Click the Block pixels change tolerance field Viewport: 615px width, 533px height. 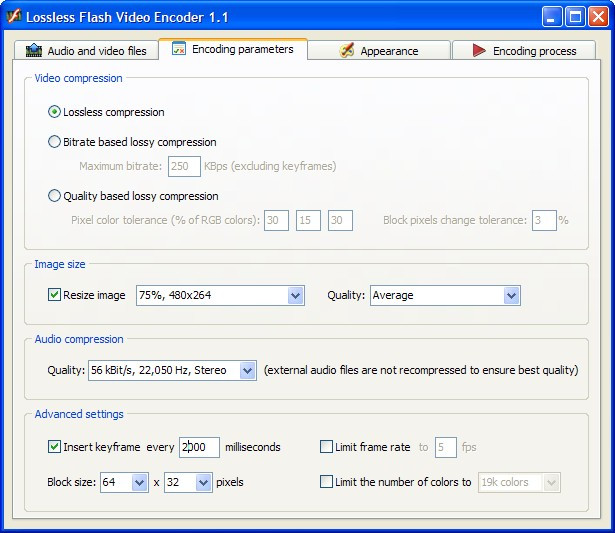coord(544,220)
